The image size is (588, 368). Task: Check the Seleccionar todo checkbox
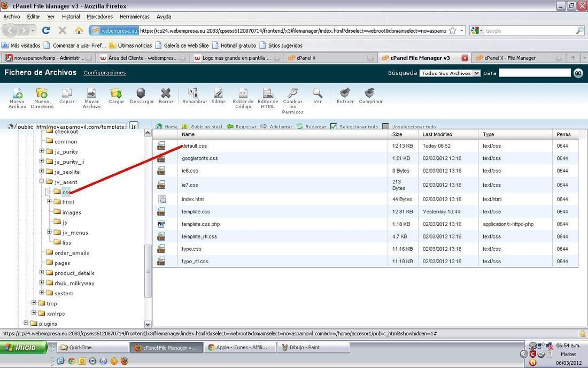(334, 126)
